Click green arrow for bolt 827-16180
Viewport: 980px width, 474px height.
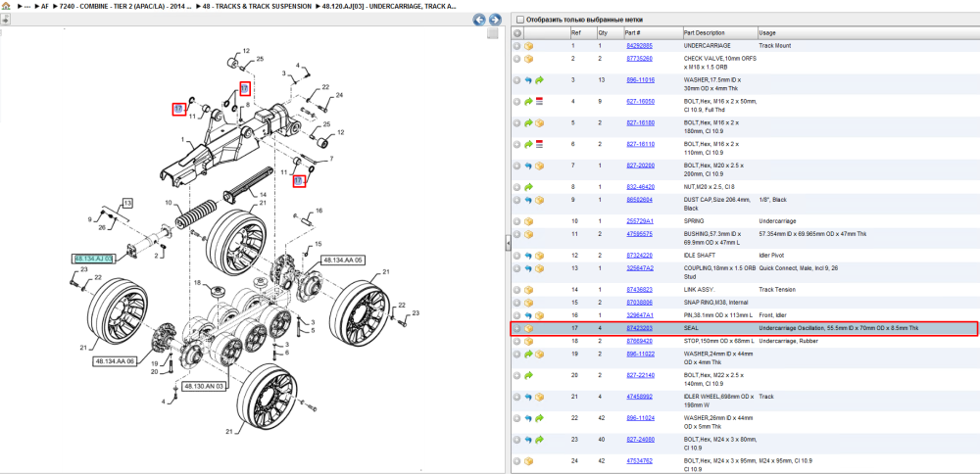(x=528, y=122)
